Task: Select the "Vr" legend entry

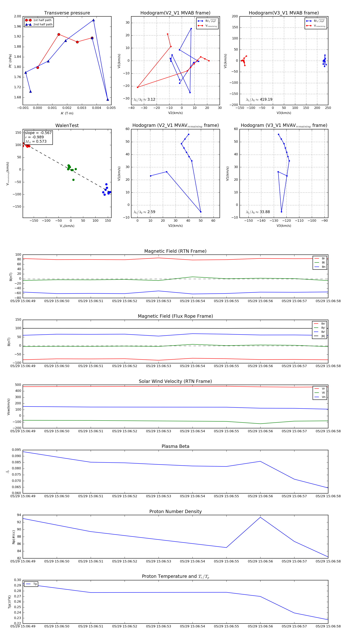Action: pos(320,389)
